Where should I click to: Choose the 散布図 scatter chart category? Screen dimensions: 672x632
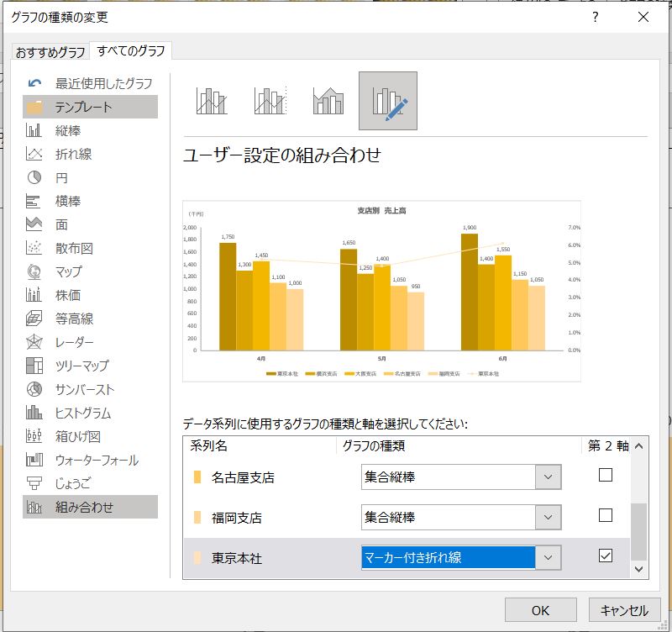point(73,248)
